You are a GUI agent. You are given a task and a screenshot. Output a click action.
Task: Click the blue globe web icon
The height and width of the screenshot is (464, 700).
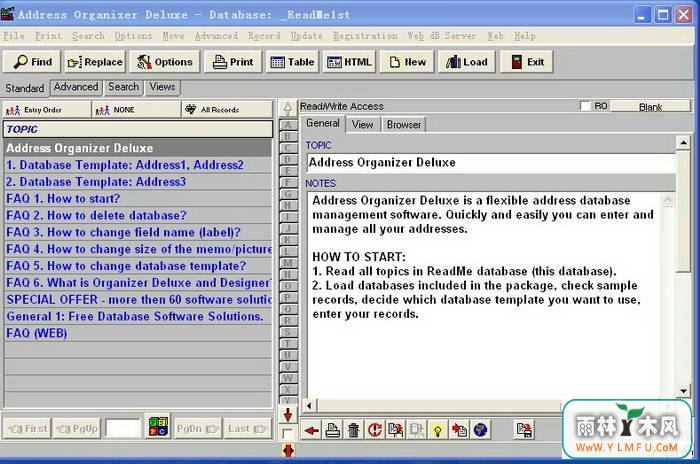point(480,431)
